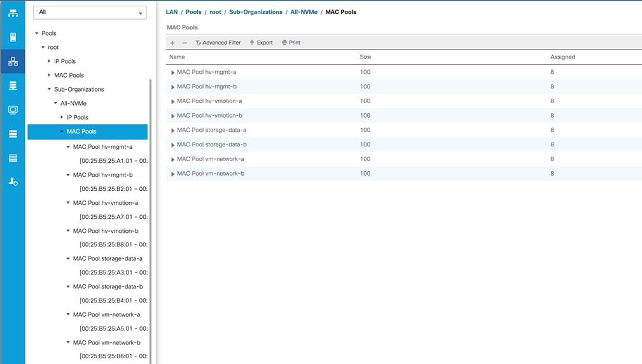Click Pools in the breadcrumb
Viewport: 642px width, 364px height.
pyautogui.click(x=193, y=12)
